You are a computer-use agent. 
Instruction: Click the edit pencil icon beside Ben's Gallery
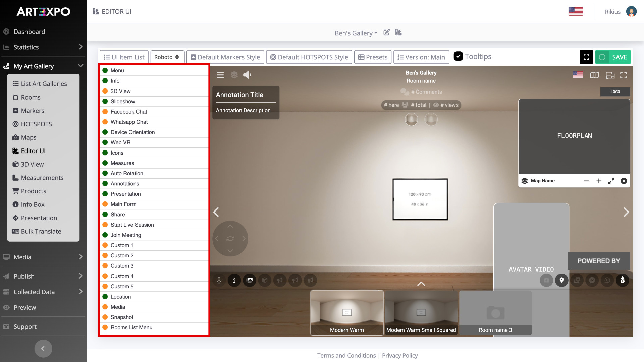pyautogui.click(x=387, y=33)
